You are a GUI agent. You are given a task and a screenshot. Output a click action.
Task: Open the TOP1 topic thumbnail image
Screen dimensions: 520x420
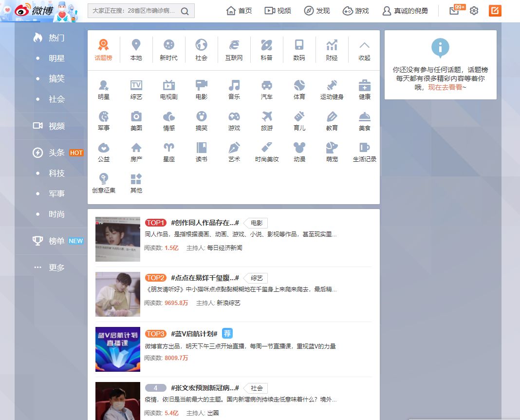point(118,239)
